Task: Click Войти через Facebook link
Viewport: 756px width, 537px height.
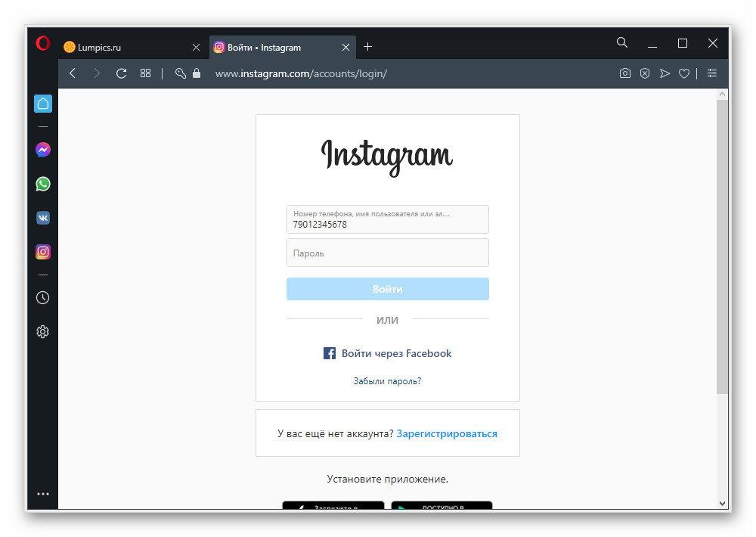Action: 388,353
